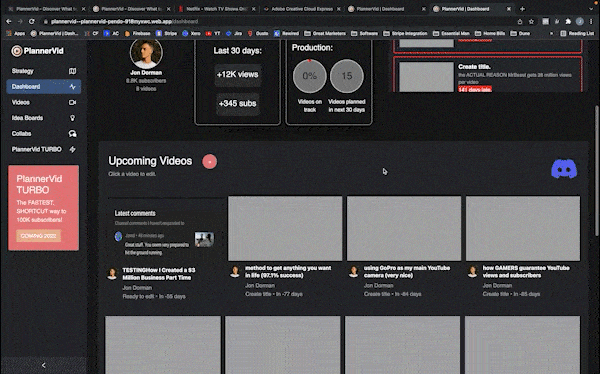The width and height of the screenshot is (600, 374).
Task: Click the +345 subs stat
Action: (x=238, y=104)
